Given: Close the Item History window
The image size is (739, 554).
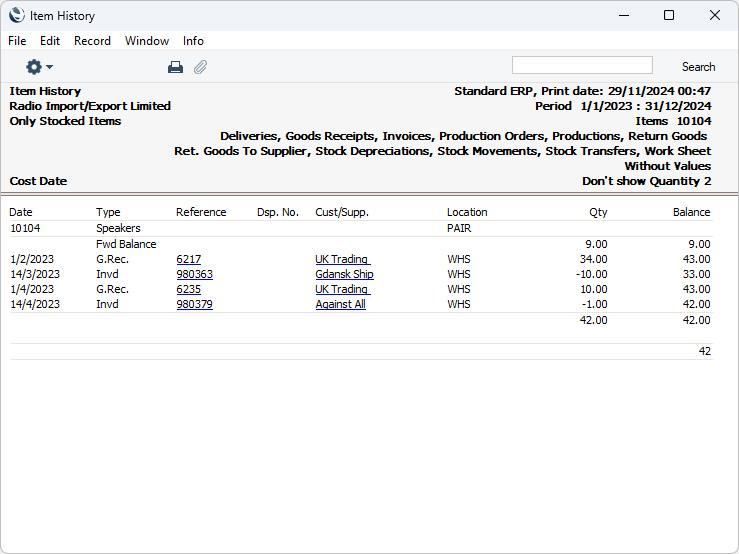Looking at the screenshot, I should [714, 16].
